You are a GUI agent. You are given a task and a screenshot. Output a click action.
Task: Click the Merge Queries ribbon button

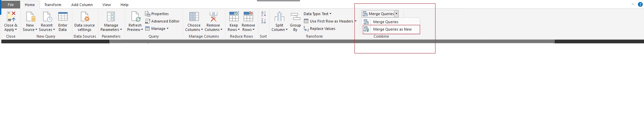click(x=378, y=14)
